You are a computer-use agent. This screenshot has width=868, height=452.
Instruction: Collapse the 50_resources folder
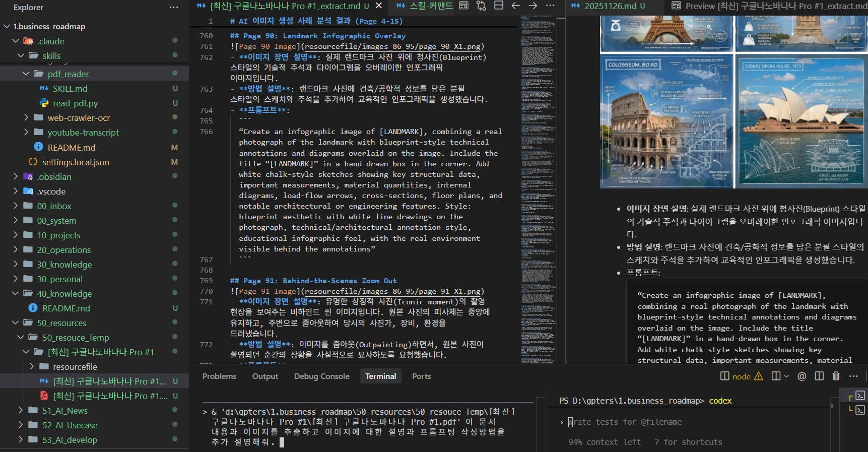point(16,322)
